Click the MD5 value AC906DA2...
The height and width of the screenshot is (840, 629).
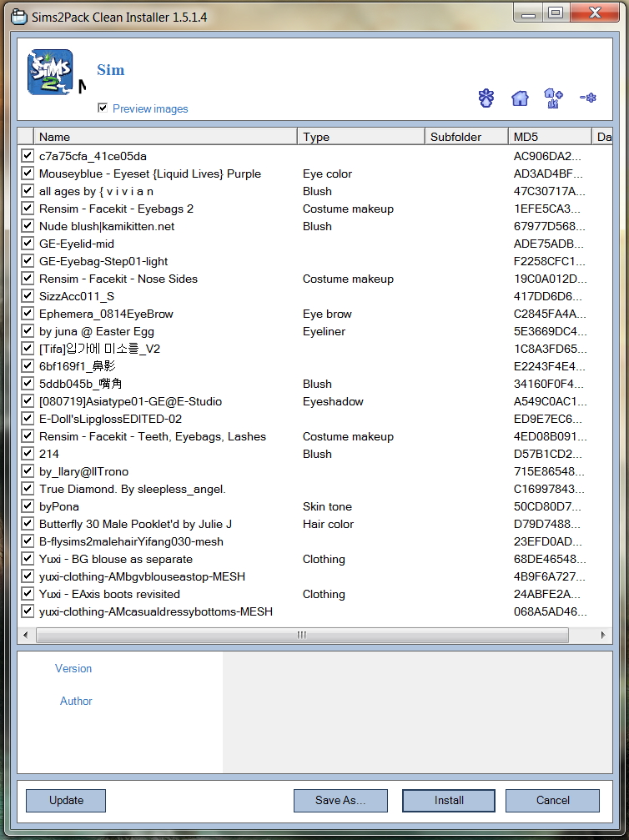(x=547, y=156)
